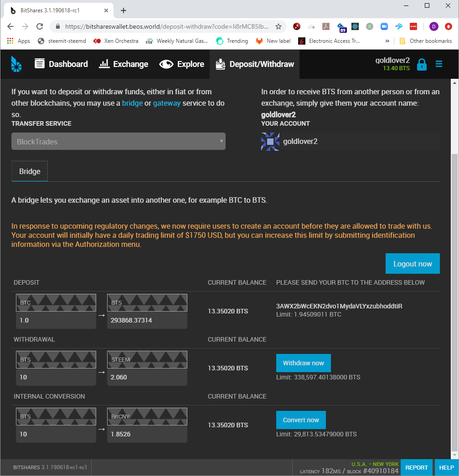Select the BTC deposit address text

tap(339, 306)
